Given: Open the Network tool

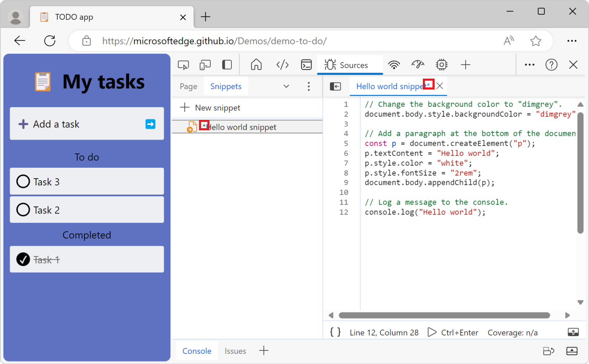Looking at the screenshot, I should (x=394, y=65).
